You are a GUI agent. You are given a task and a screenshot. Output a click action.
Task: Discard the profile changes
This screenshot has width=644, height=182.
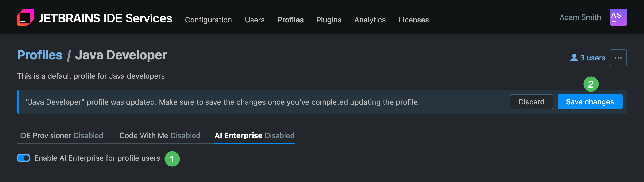[x=531, y=102]
